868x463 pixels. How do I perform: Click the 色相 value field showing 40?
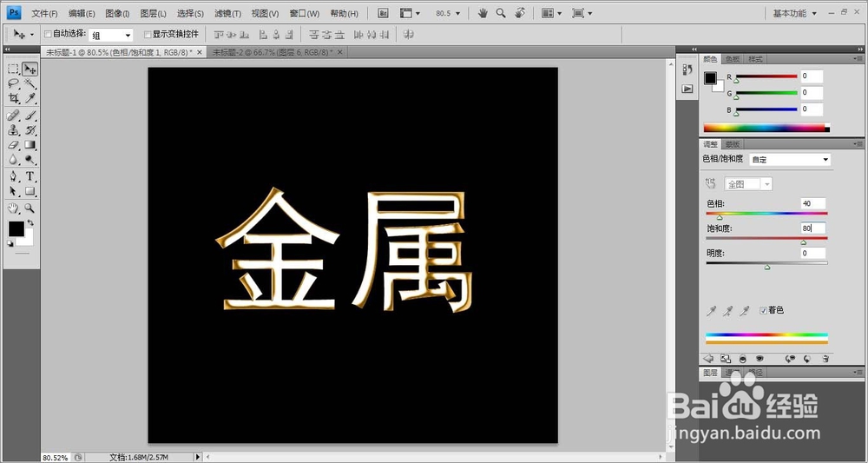(812, 203)
